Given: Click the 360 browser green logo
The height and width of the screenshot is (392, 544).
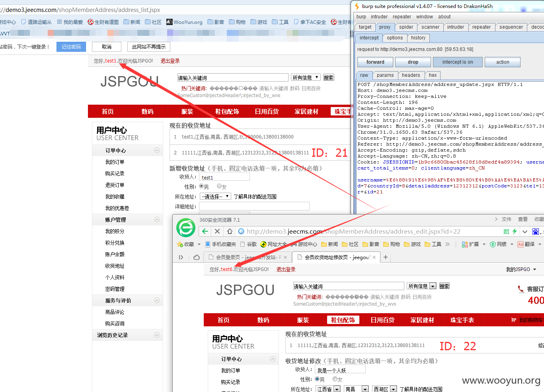Looking at the screenshot, I should (186, 228).
